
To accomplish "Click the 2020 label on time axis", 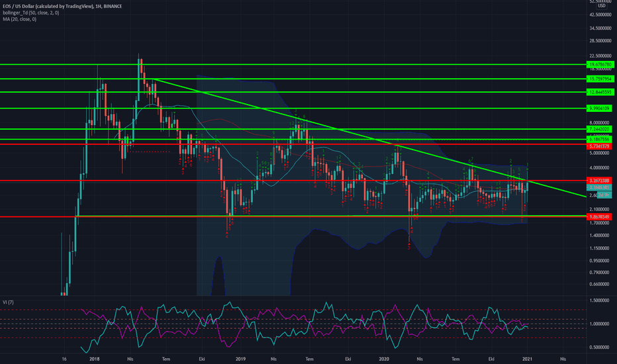I will 384,359.
